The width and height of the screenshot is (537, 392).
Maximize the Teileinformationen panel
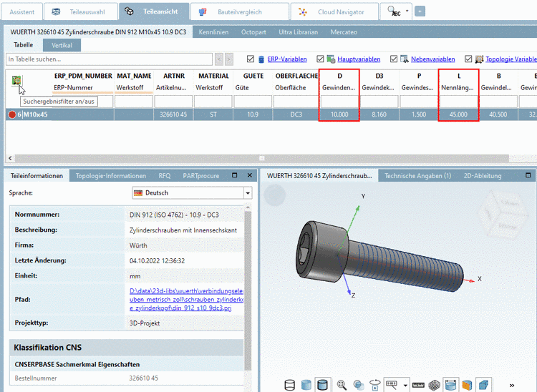pos(235,175)
